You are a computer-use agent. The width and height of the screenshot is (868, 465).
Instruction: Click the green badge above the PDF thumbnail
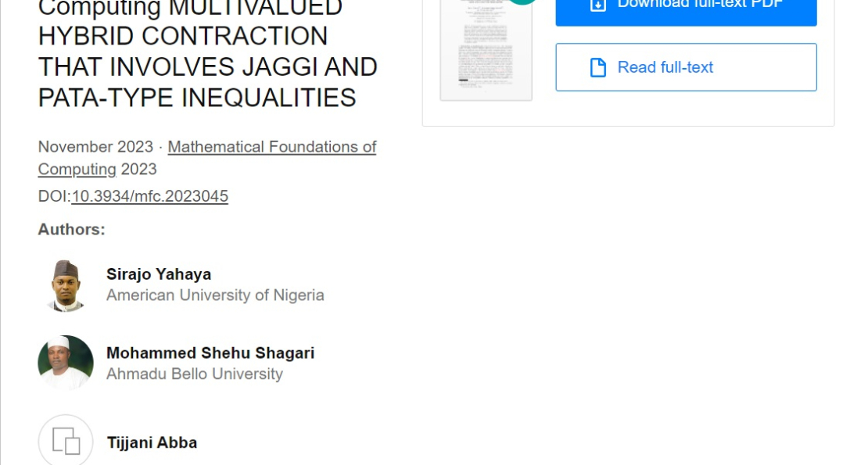[522, 2]
